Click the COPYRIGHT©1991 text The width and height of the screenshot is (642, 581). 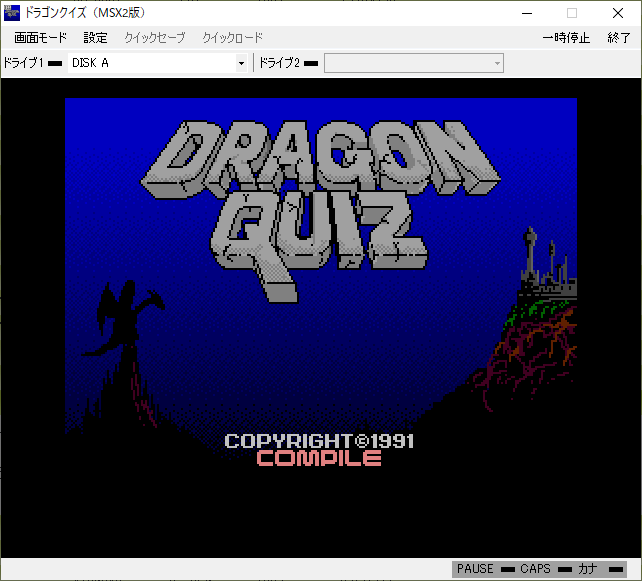(x=319, y=441)
